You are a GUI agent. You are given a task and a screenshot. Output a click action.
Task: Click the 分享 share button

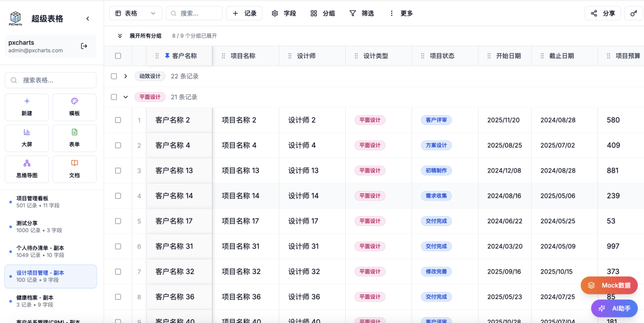coord(602,13)
